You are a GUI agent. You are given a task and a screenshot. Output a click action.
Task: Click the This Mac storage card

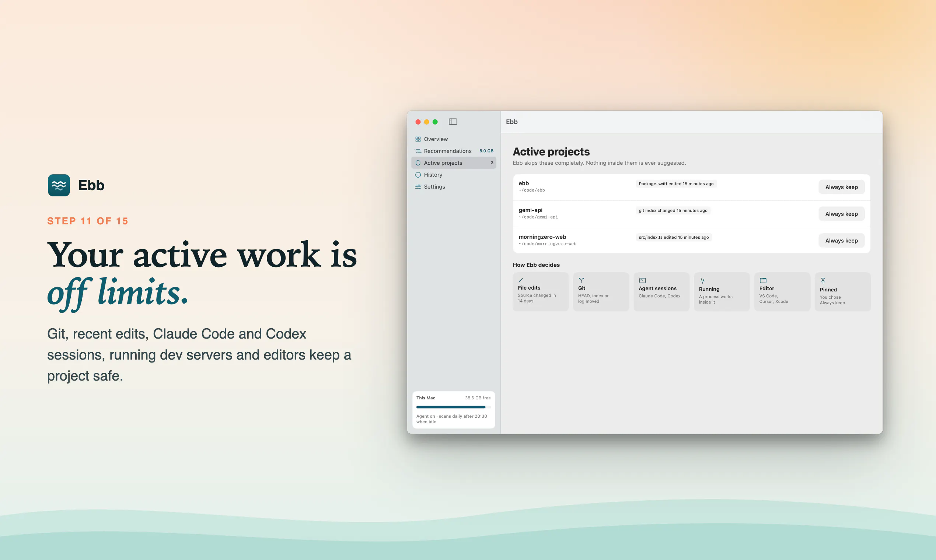454,410
